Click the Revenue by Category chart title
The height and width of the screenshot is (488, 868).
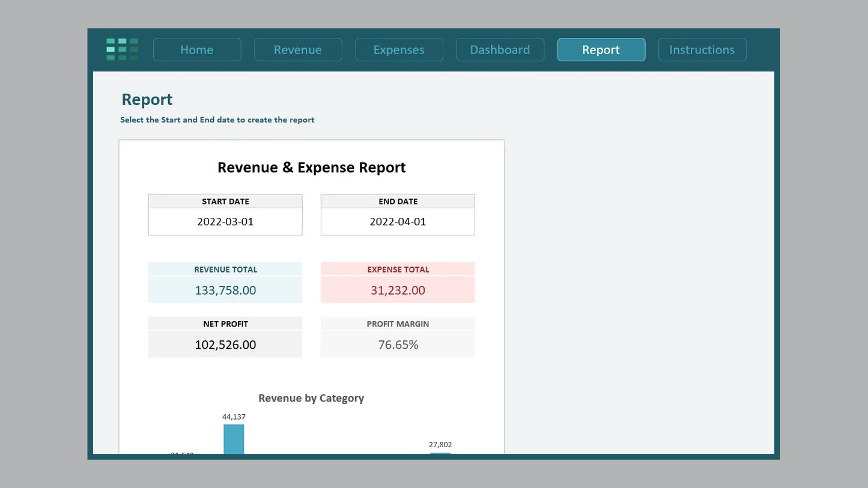(x=311, y=398)
